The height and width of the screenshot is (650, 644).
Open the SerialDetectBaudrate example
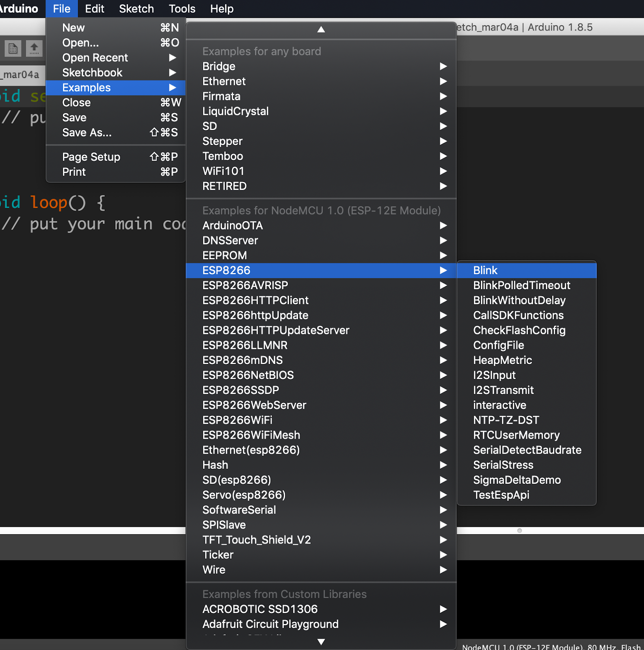[527, 450]
